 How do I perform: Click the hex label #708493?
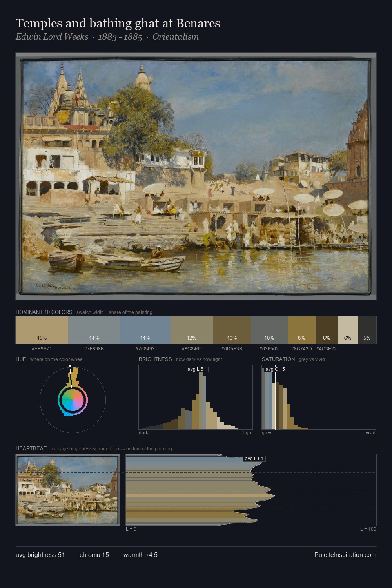(145, 348)
